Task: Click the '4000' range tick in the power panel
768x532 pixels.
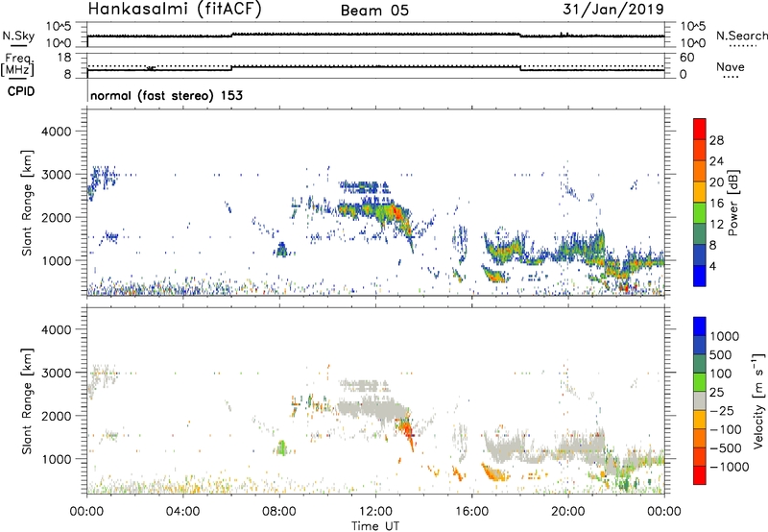Action: tap(57, 132)
